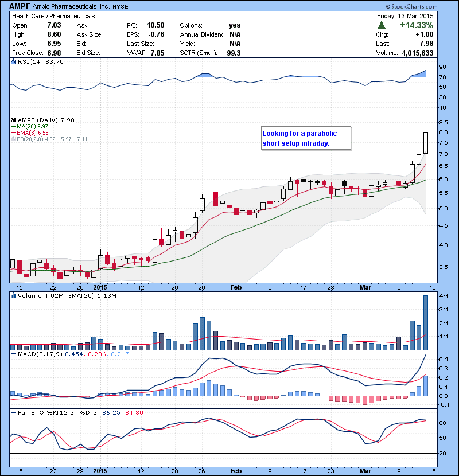The width and height of the screenshot is (459, 476).
Task: Click the EMA(8) 6.58 legend text
Action: [x=33, y=132]
